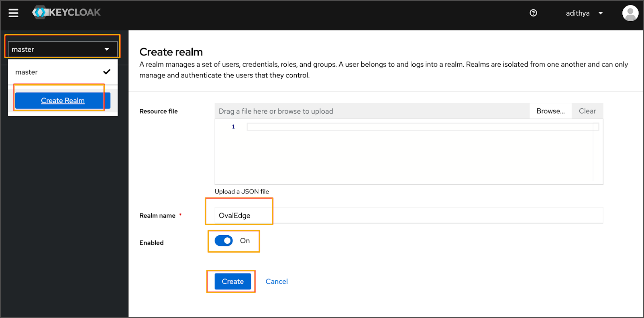Expand the adithya user dropdown
Screen dimensions: 644x318
pos(578,13)
